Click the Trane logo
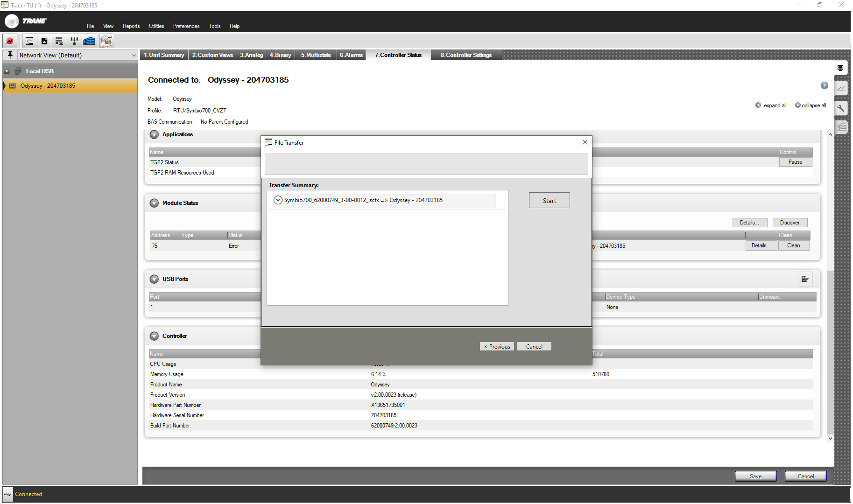 [26, 21]
